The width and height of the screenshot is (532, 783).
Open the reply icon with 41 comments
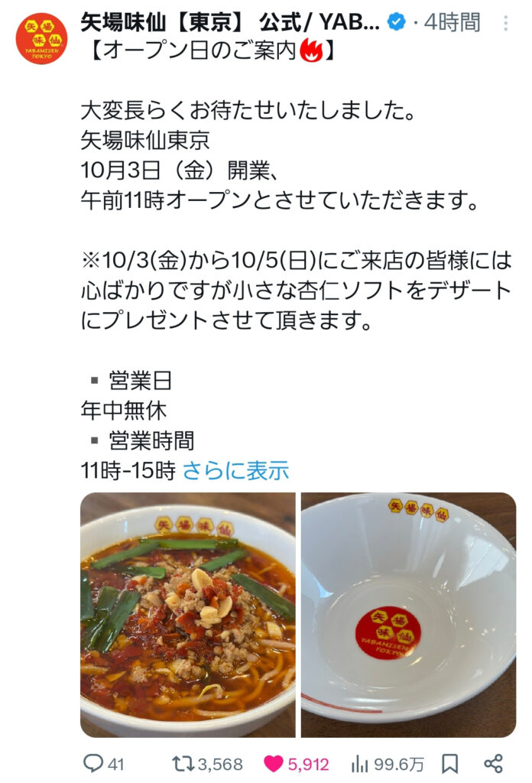pos(92,763)
